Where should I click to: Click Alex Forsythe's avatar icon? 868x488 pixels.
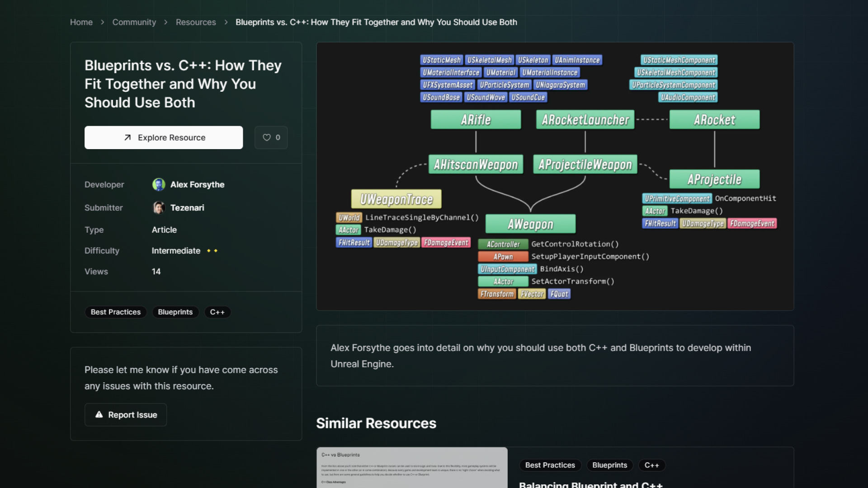tap(159, 184)
